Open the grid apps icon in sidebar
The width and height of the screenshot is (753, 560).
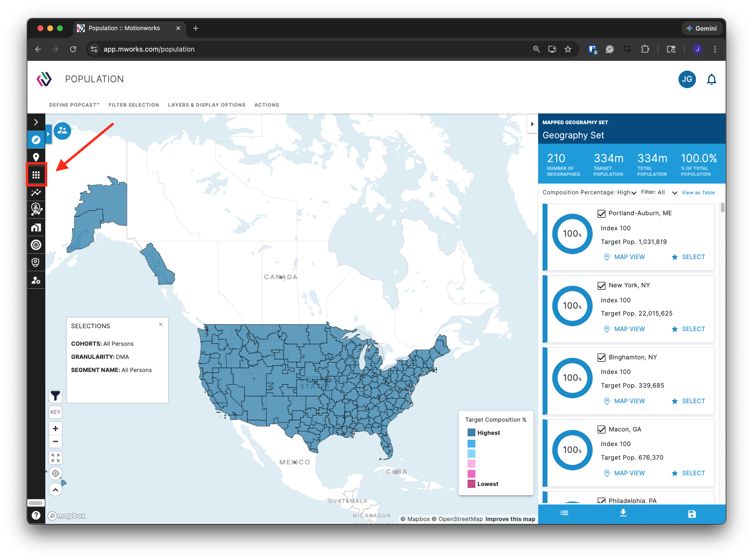[x=36, y=175]
